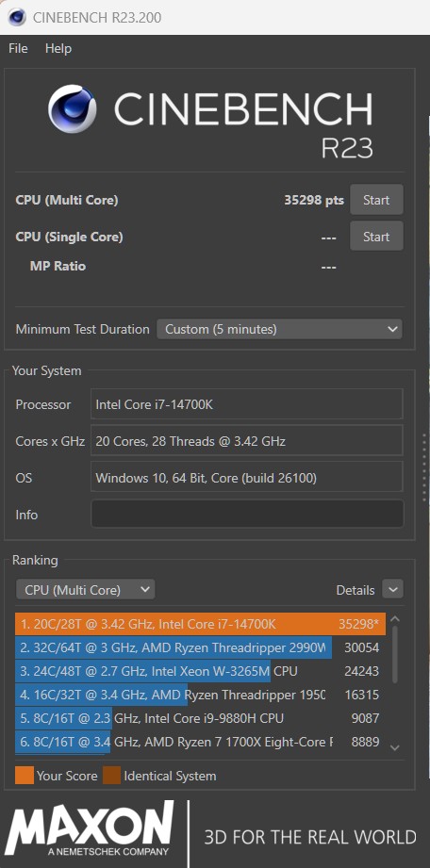This screenshot has width=430, height=868.
Task: Click the 30054 score value
Action: coord(362,647)
